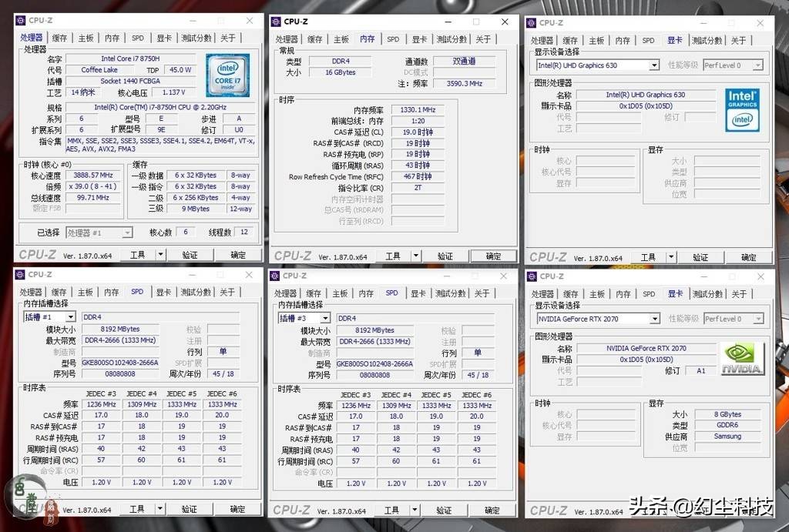Click the CPU-Z icon on the memory window title bar

click(x=275, y=22)
